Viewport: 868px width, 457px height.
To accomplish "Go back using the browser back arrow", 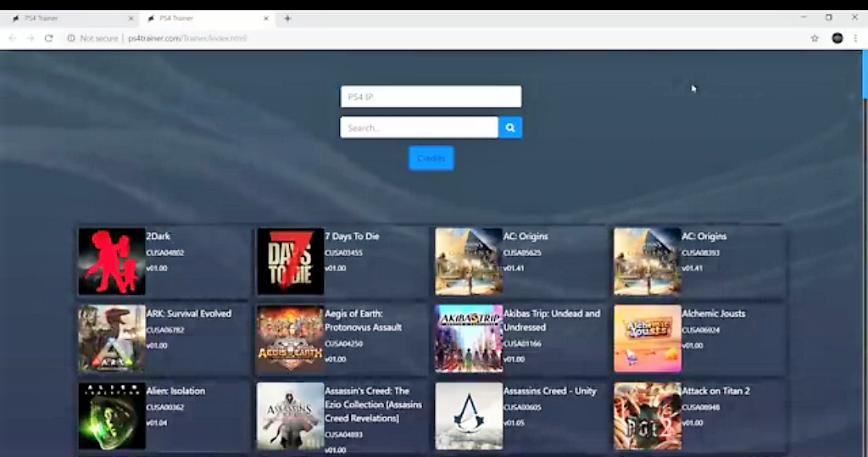I will (x=12, y=38).
